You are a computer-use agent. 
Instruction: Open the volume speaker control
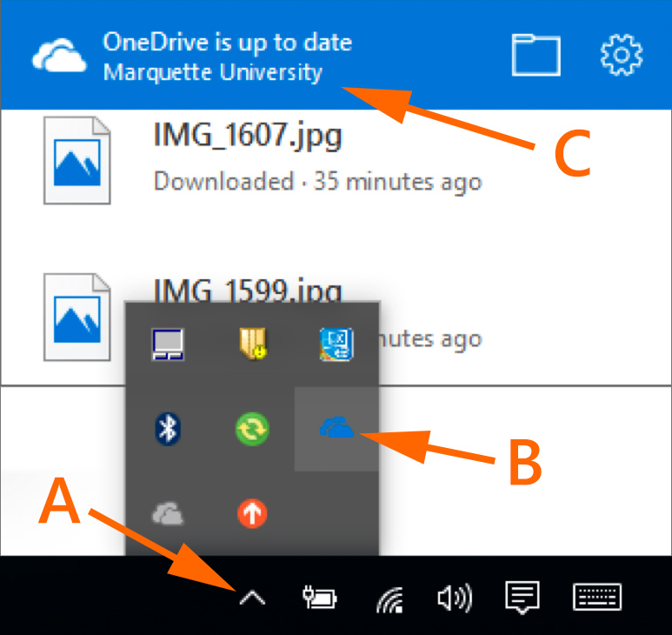(x=454, y=598)
